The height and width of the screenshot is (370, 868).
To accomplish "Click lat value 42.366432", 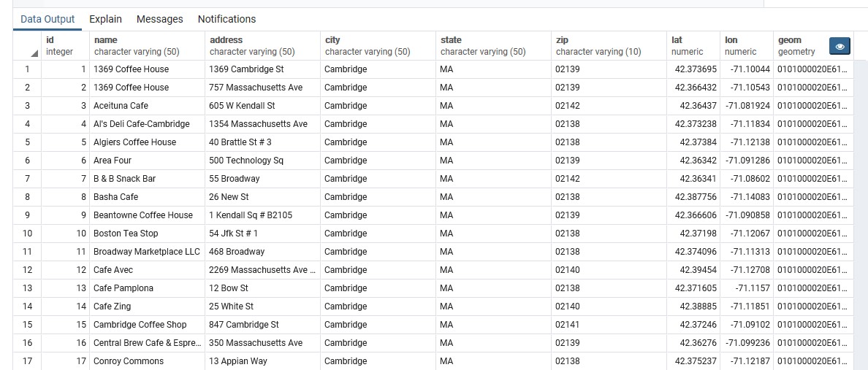I will point(693,88).
